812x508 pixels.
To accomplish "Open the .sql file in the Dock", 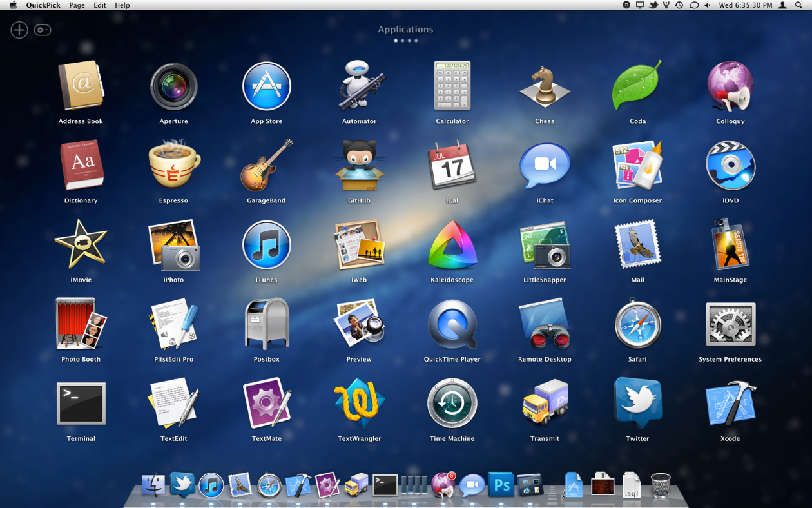I will point(632,485).
